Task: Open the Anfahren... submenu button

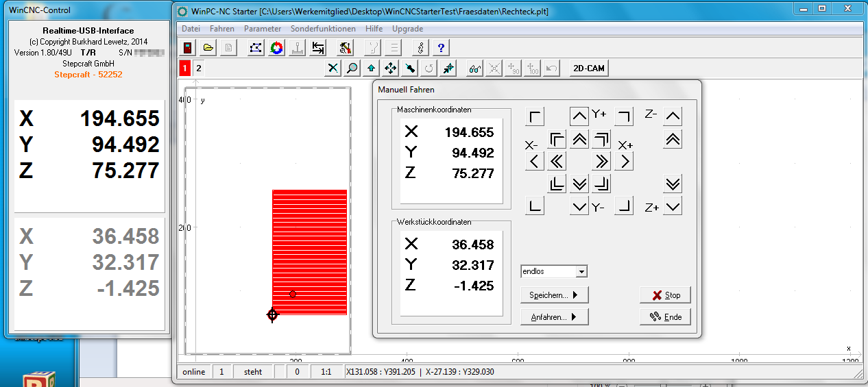Action: pos(555,317)
